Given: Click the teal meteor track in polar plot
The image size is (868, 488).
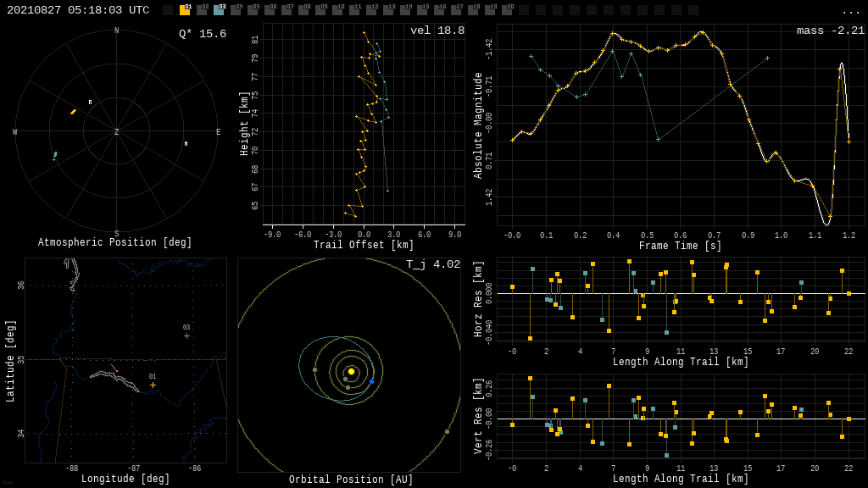Looking at the screenshot, I should [55, 156].
